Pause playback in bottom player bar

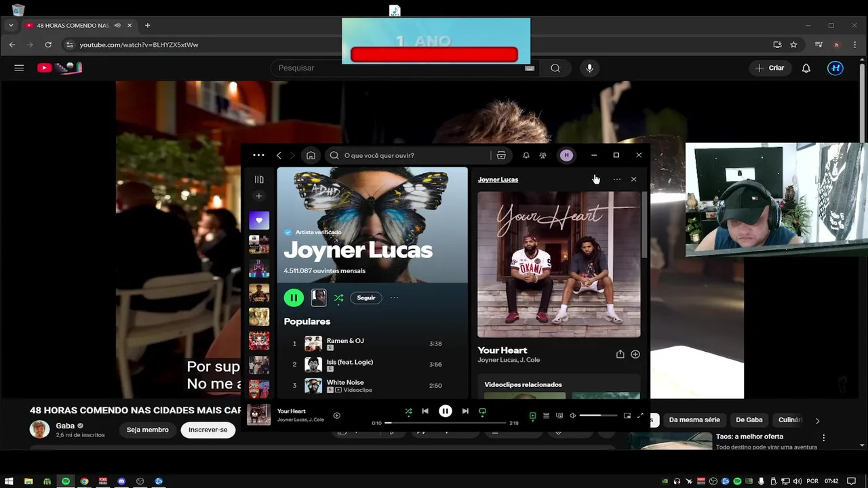(x=446, y=411)
